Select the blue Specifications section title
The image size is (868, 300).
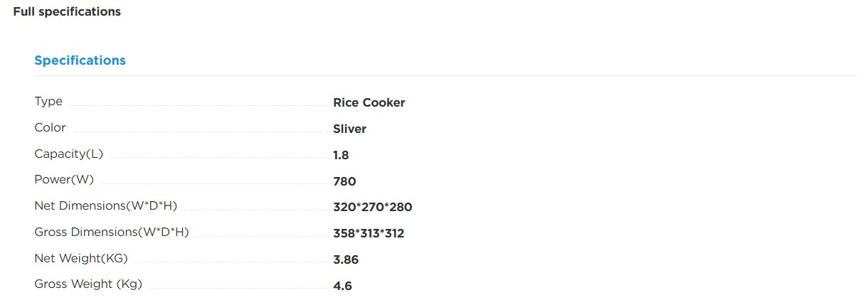click(80, 60)
